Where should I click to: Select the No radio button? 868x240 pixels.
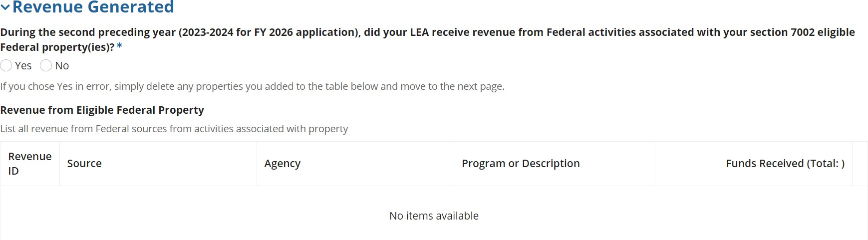[x=46, y=65]
